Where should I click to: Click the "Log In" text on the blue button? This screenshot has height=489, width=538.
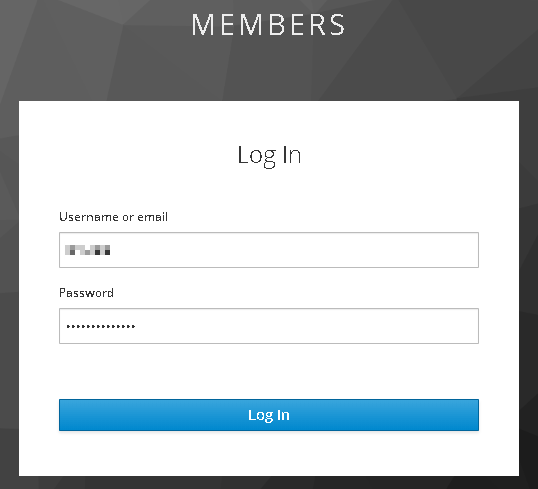(x=269, y=415)
